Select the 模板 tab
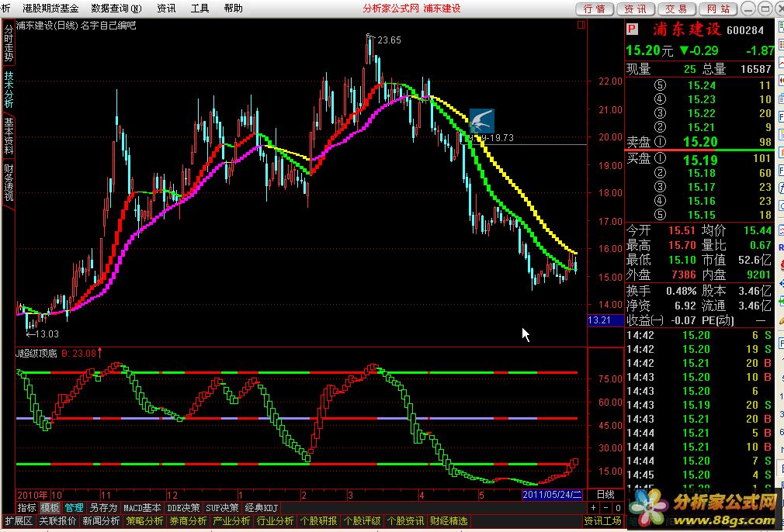The height and width of the screenshot is (532, 784). point(50,507)
